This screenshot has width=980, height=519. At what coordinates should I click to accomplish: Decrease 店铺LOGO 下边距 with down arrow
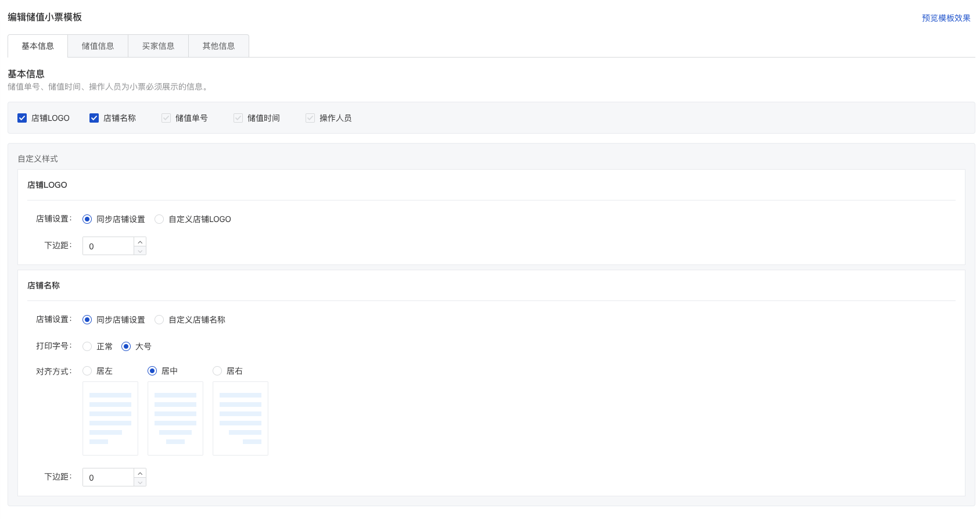(x=140, y=250)
